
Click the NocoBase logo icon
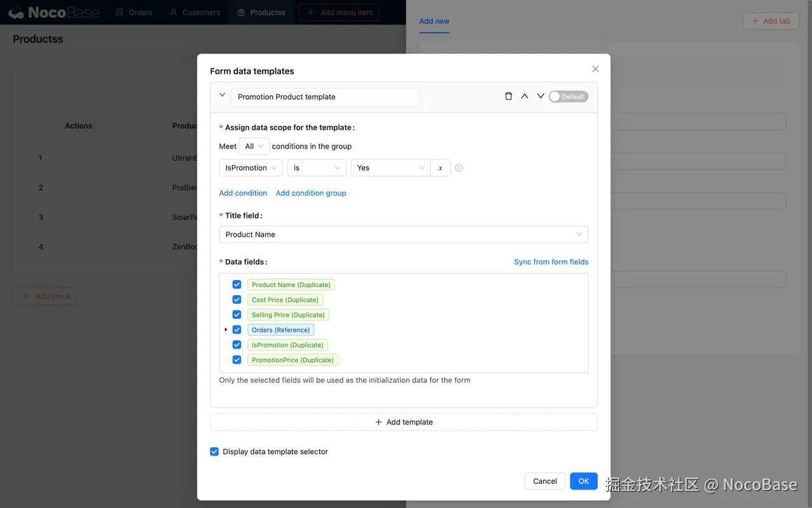coord(15,12)
